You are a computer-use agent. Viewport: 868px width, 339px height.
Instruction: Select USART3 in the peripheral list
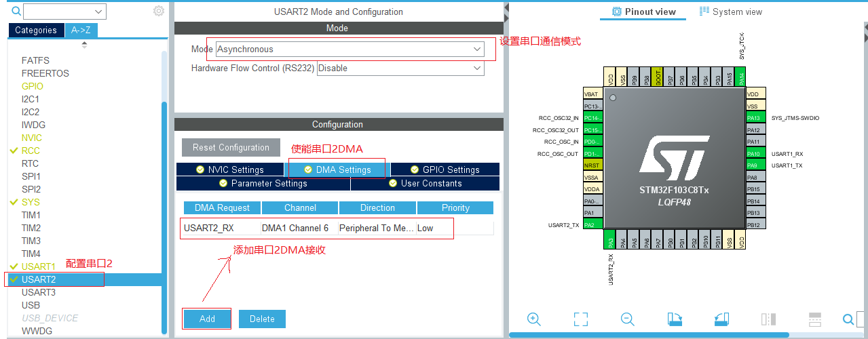coord(39,292)
